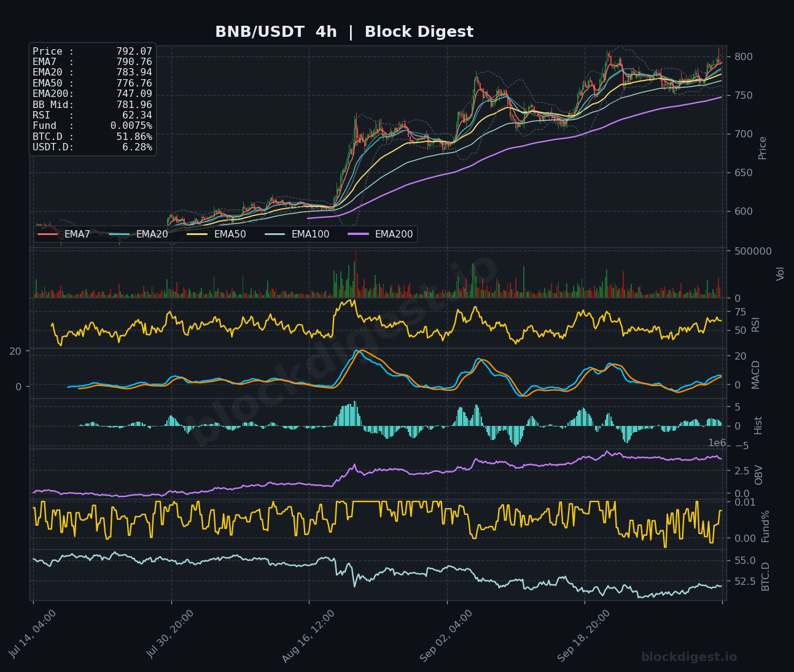Click the Fund% axis title

(x=765, y=526)
